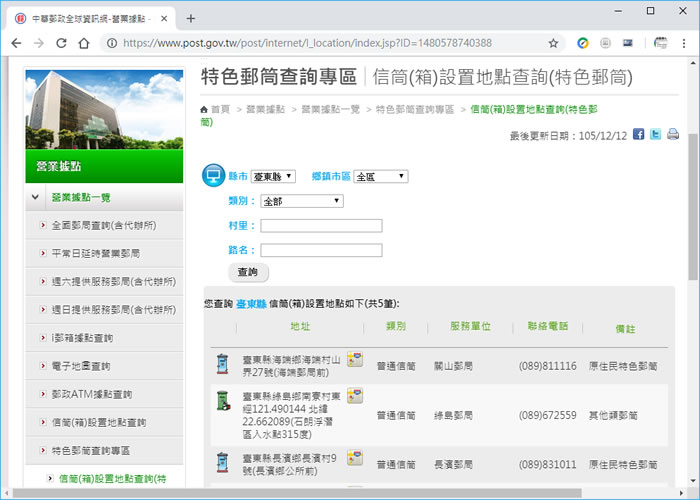Click 特色郵筒查詢專區 breadcrumb link
This screenshot has width=700, height=500.
coord(415,109)
